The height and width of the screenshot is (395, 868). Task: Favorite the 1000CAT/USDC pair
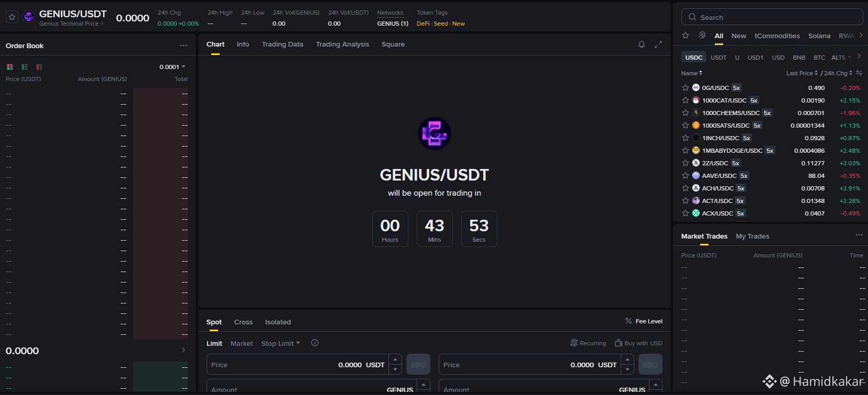point(686,100)
